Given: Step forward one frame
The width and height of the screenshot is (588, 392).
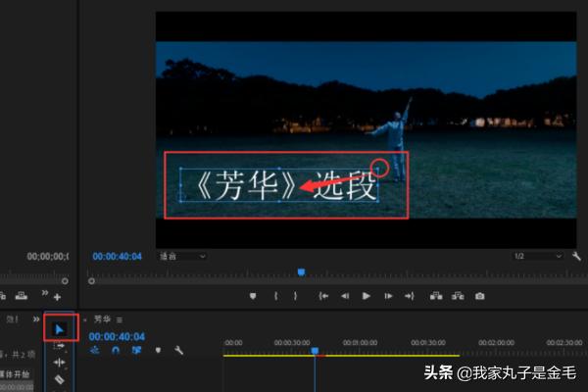Looking at the screenshot, I should 388,296.
